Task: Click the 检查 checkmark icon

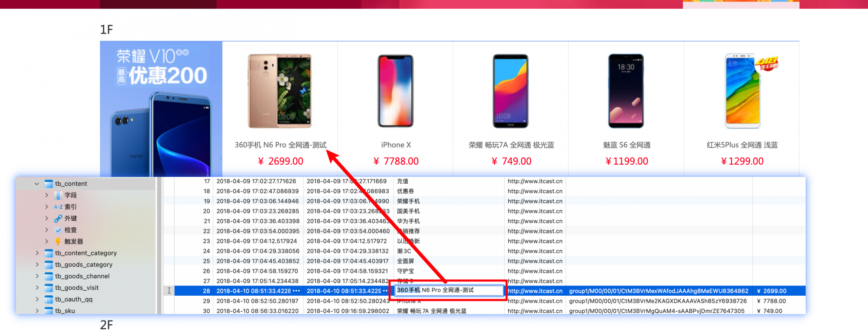Action: click(x=58, y=230)
